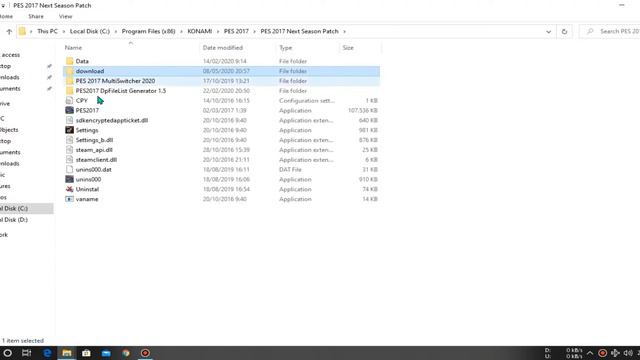The image size is (640, 360).
Task: Click the 1 item selected status text
Action: [x=23, y=340]
